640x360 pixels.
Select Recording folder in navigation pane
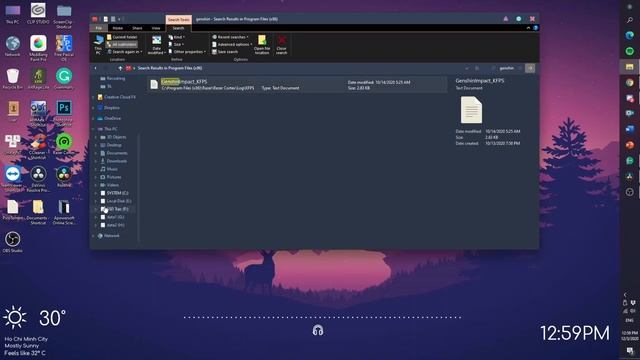(x=113, y=78)
